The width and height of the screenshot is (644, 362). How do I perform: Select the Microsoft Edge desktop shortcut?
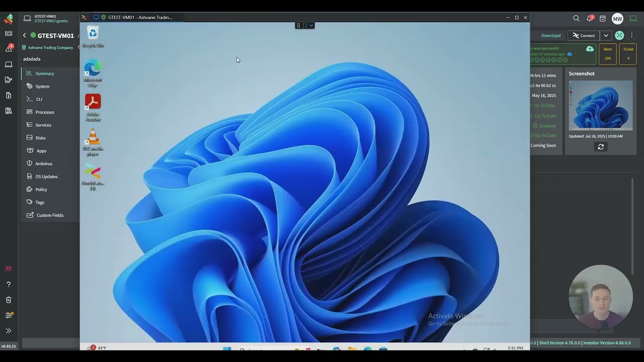coord(93,73)
